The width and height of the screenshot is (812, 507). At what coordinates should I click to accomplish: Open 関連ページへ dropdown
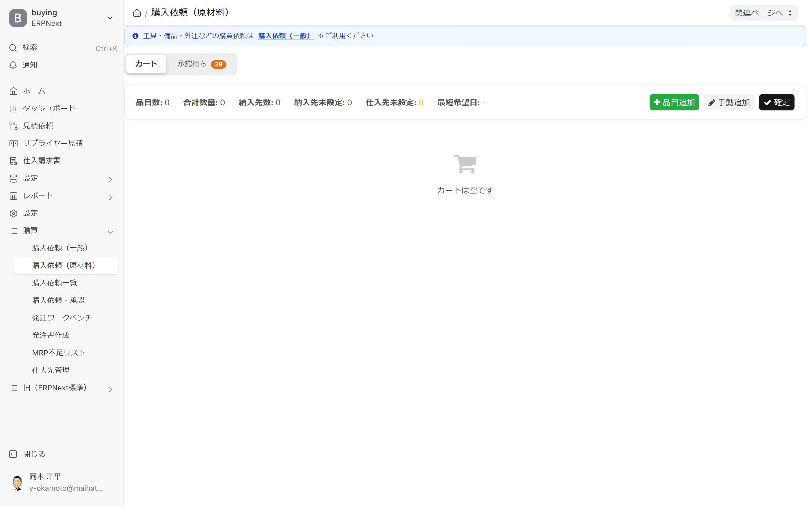763,13
